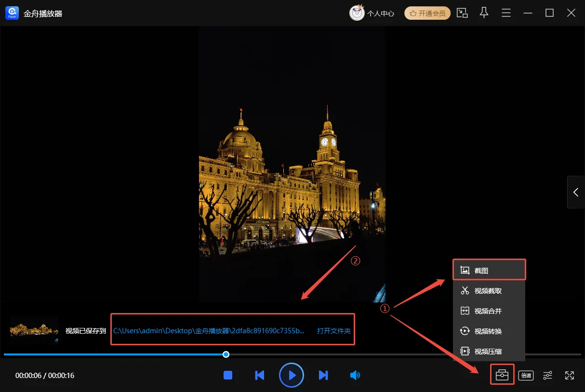Image resolution: width=585 pixels, height=392 pixels.
Task: Switch to mini player mode icon
Action: coord(462,13)
